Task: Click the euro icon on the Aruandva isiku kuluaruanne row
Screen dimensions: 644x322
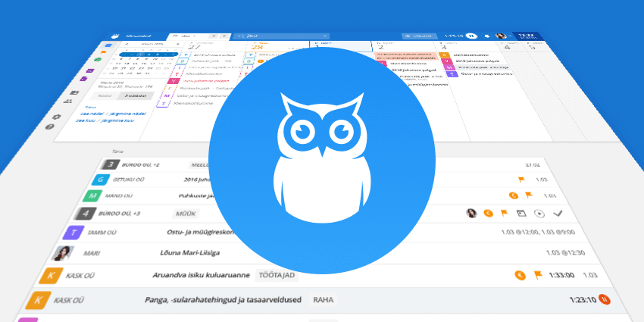Action: pyautogui.click(x=520, y=275)
